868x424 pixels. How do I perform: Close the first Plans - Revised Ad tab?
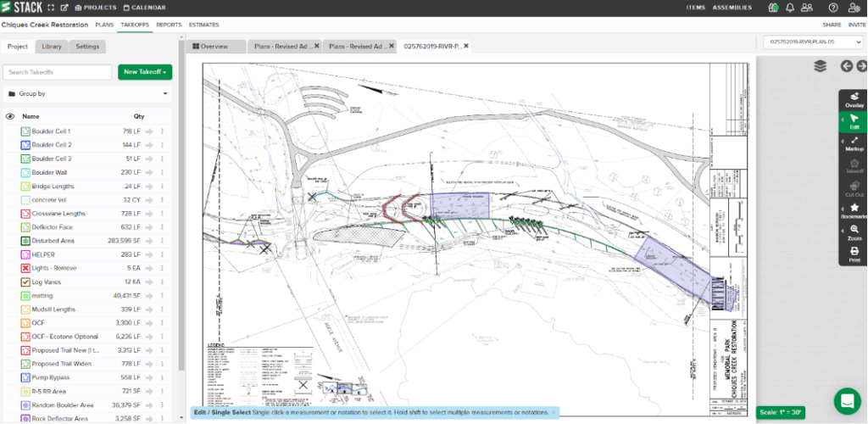click(x=317, y=47)
